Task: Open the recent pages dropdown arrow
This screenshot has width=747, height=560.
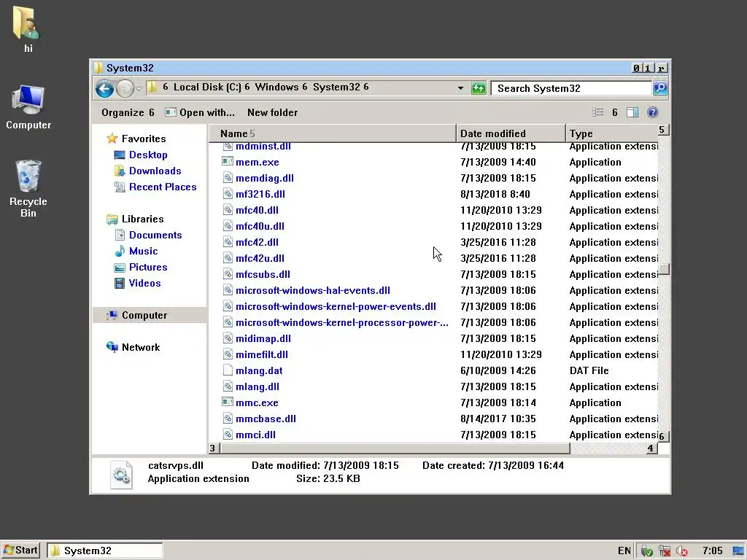Action: pos(139,89)
